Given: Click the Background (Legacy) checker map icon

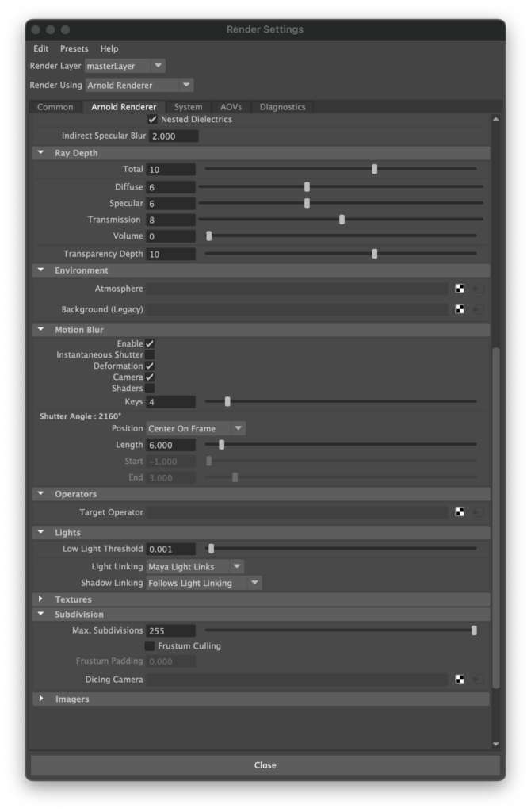Looking at the screenshot, I should tap(460, 309).
